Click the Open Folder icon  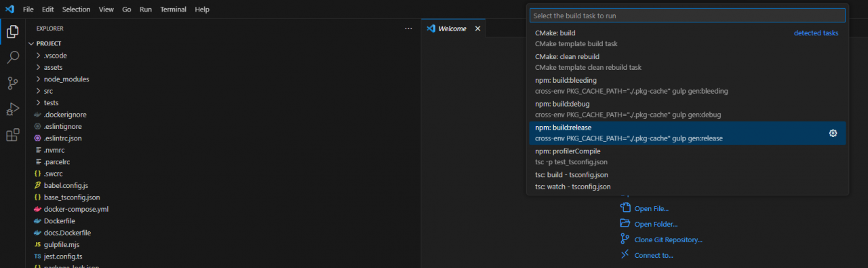click(625, 224)
